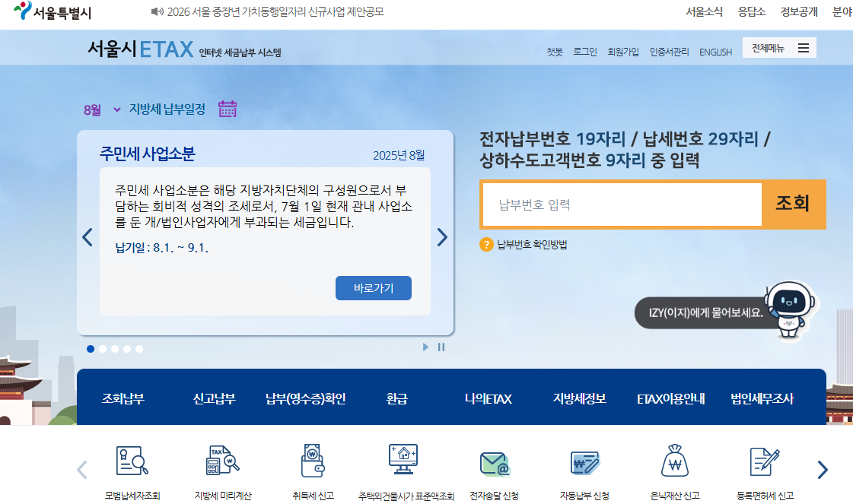Open the 취득세 신고 wallet icon
This screenshot has height=504, width=853.
313,461
